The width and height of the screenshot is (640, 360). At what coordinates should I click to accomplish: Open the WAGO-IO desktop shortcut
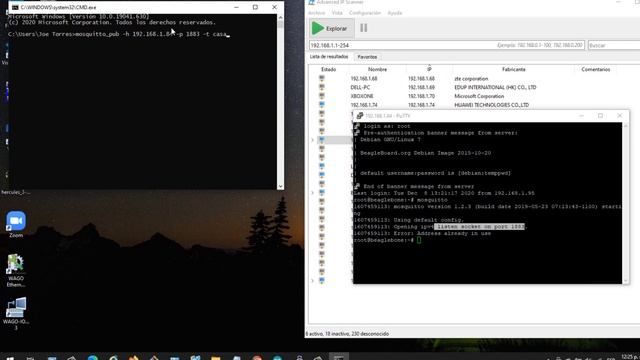pyautogui.click(x=16, y=313)
